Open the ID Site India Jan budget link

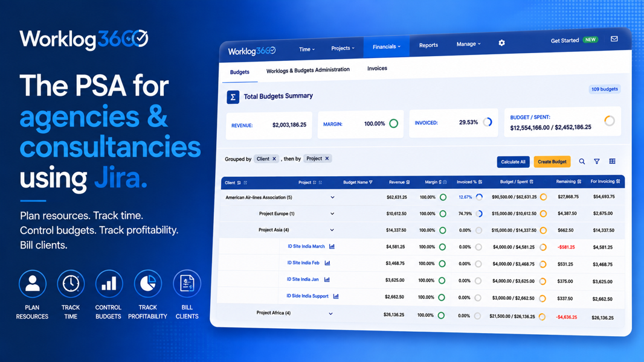pyautogui.click(x=303, y=279)
